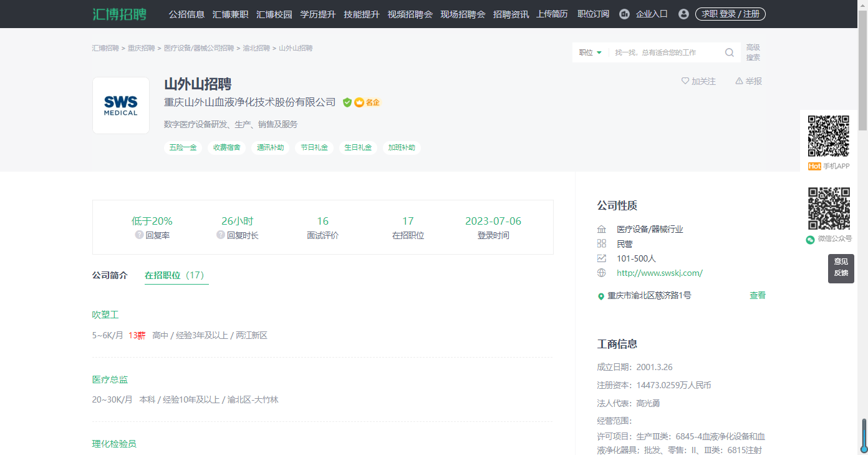Open 现场招聘会 in top navigation

point(463,14)
